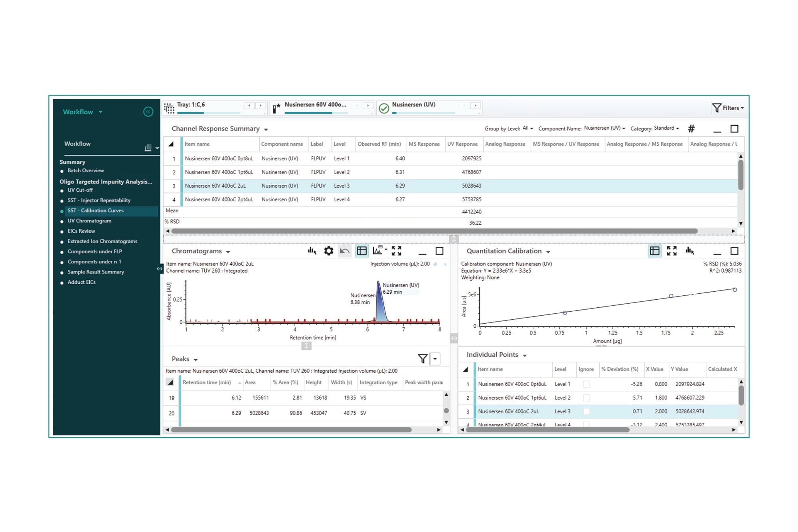The image size is (798, 532).
Task: Click the hash number format icon
Action: click(691, 129)
